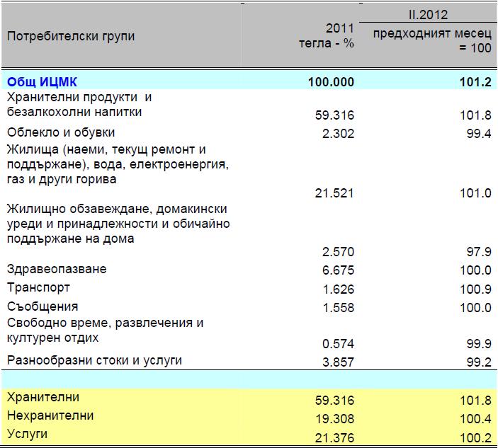The height and width of the screenshot is (448, 498).
Task: Click the 'Жилища (наеми, текущ ремонт...' label
Action: [118, 164]
